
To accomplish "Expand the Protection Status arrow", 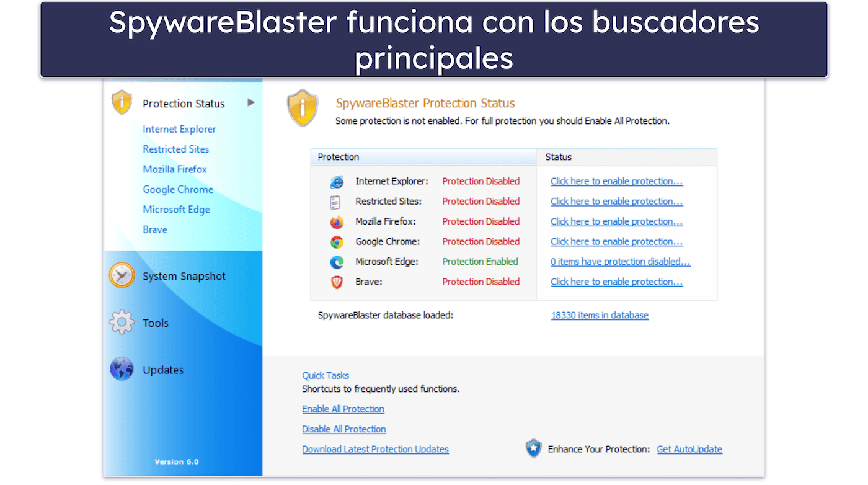I will 251,102.
